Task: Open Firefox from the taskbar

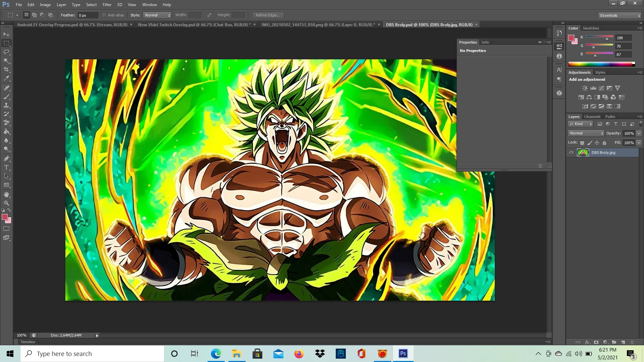Action: coord(299,354)
